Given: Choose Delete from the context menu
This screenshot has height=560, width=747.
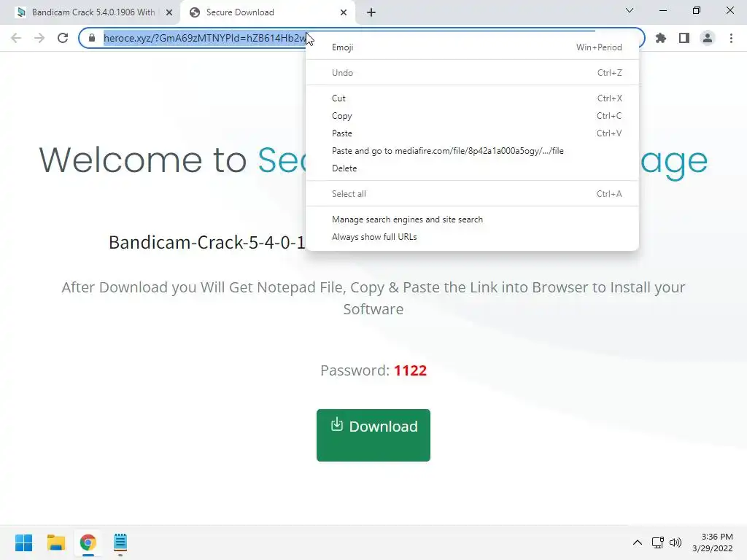Looking at the screenshot, I should pos(472,168).
